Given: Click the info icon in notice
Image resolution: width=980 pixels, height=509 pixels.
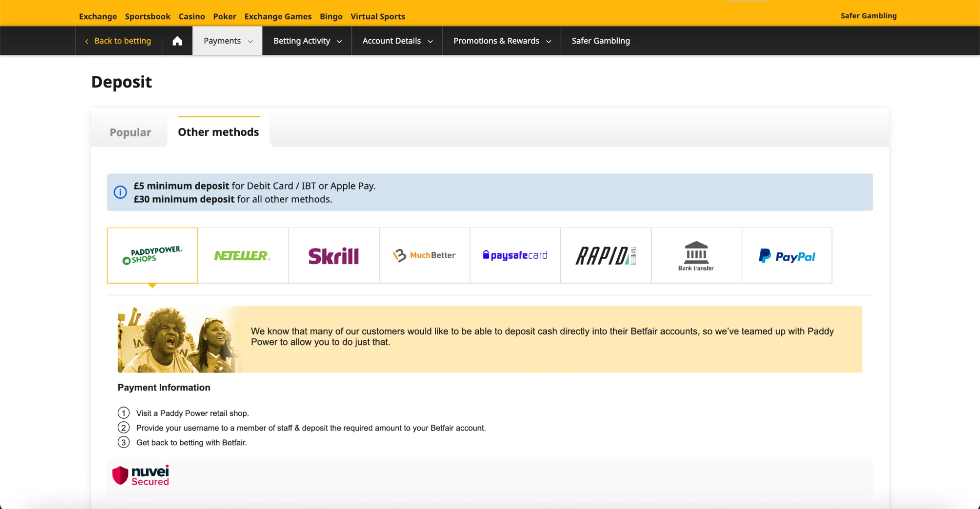Looking at the screenshot, I should tap(120, 192).
